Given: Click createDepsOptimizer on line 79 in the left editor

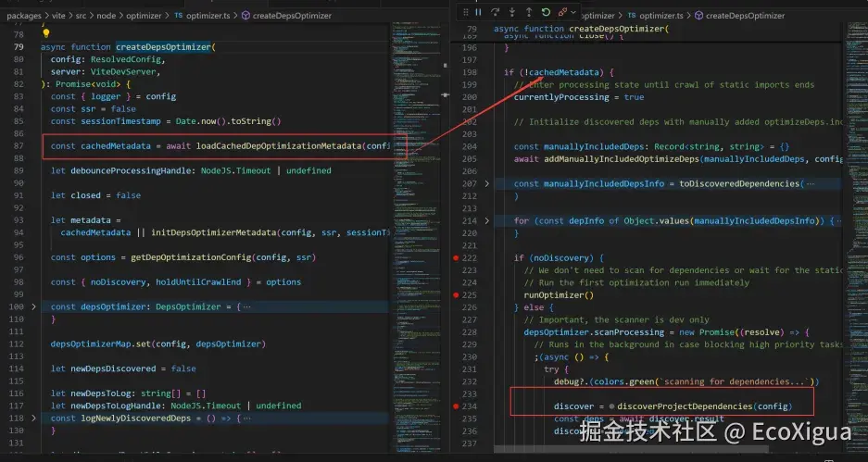Looking at the screenshot, I should [x=163, y=47].
